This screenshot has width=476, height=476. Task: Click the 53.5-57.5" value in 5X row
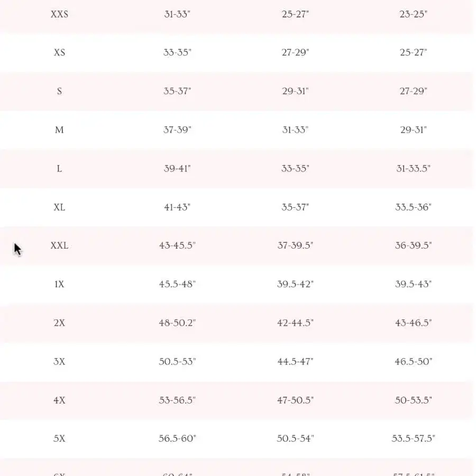click(x=413, y=438)
